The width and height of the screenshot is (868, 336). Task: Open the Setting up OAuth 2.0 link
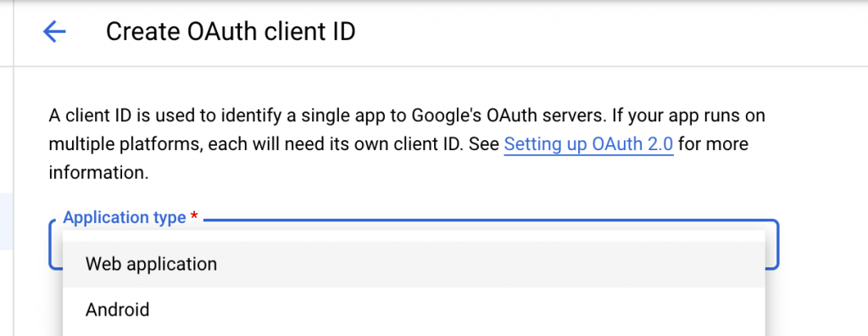point(588,144)
